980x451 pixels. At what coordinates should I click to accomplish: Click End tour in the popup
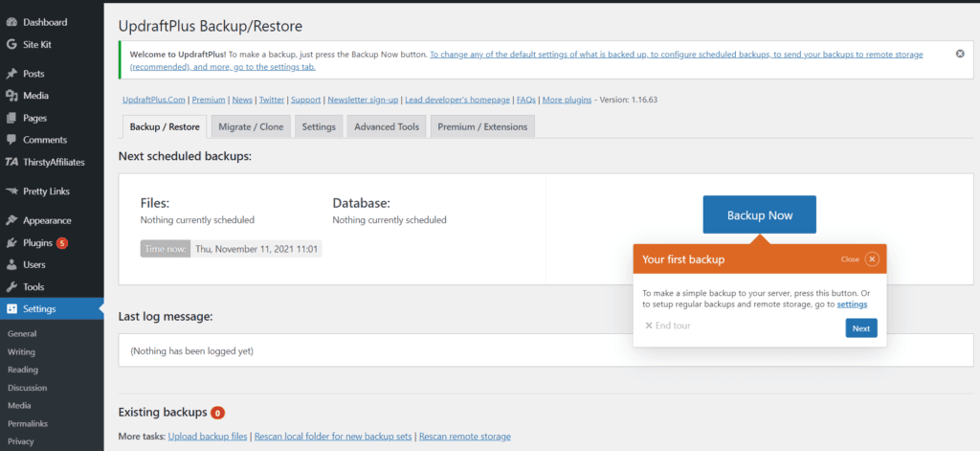[x=667, y=326]
